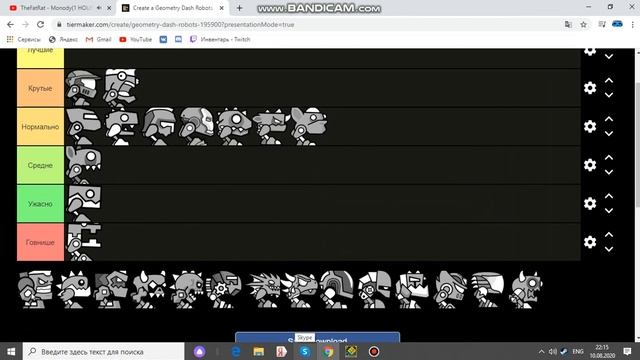The height and width of the screenshot is (360, 640).
Task: Open Skype from the taskbar
Action: click(x=304, y=351)
